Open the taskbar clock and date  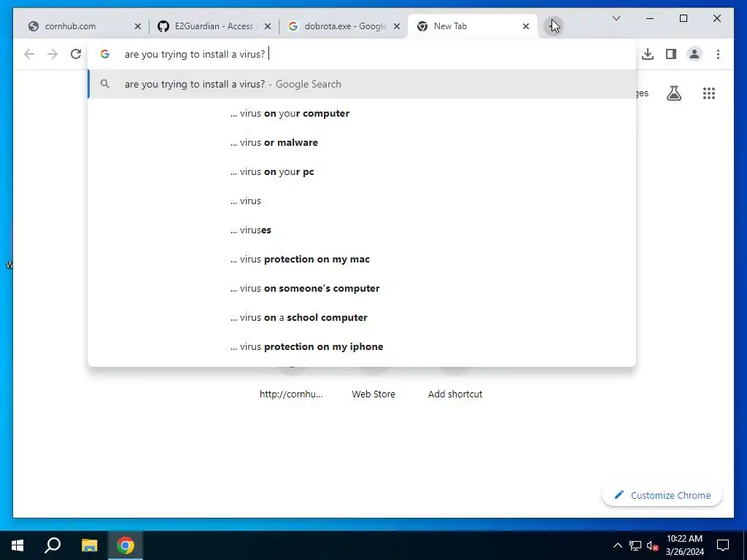[x=684, y=545]
